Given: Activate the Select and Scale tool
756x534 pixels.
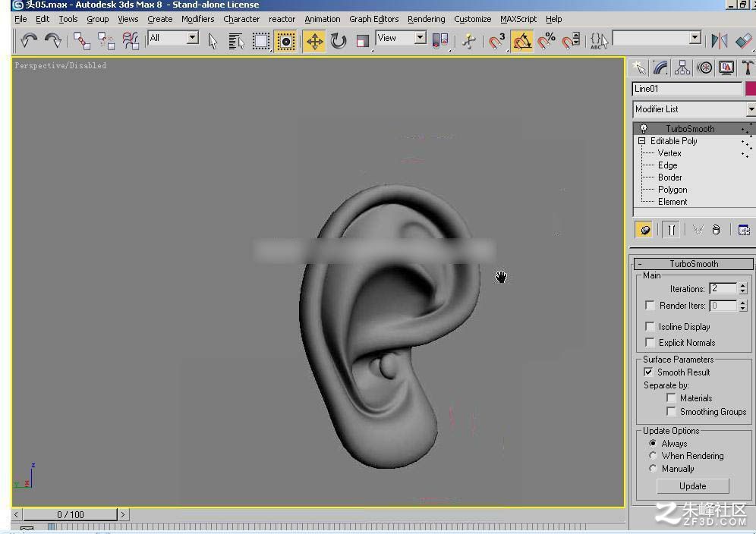Looking at the screenshot, I should click(363, 40).
